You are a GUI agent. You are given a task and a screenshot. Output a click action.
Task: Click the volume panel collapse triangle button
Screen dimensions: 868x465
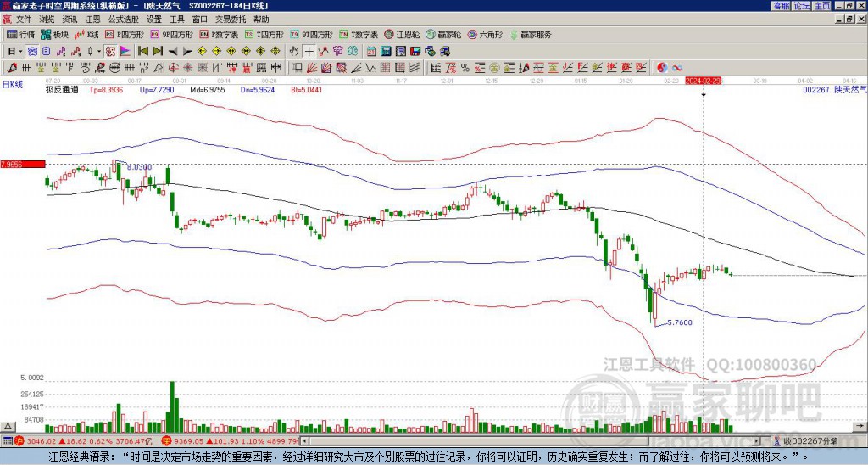(8, 426)
